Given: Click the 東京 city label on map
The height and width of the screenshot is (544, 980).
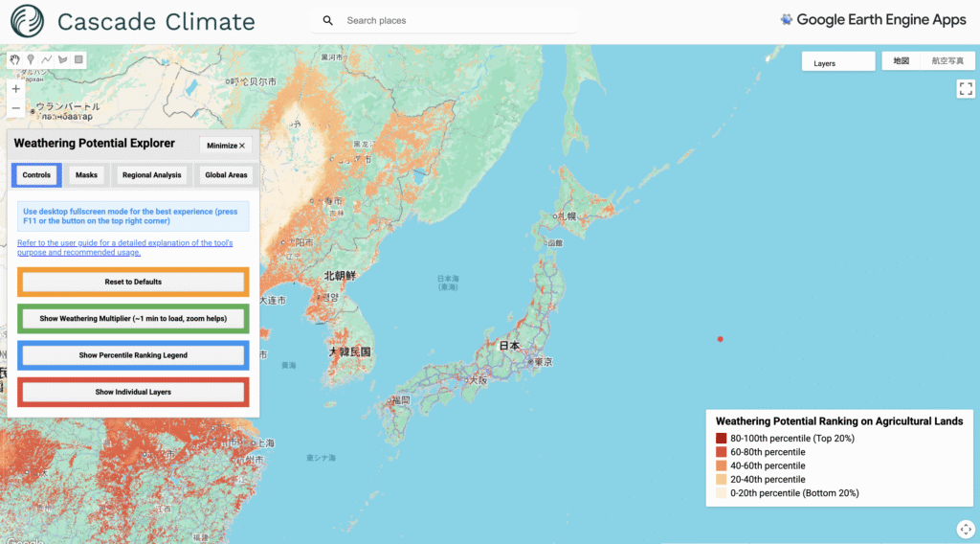Looking at the screenshot, I should [x=544, y=362].
